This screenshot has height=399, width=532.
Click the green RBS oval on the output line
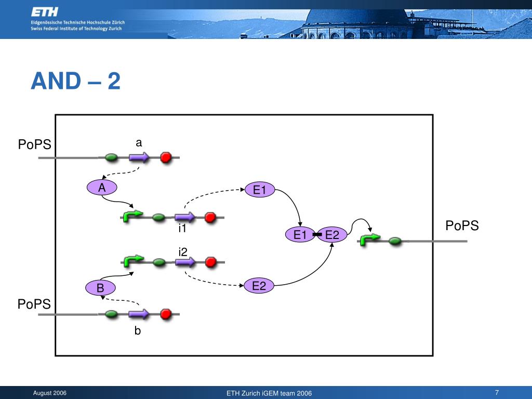click(x=395, y=241)
